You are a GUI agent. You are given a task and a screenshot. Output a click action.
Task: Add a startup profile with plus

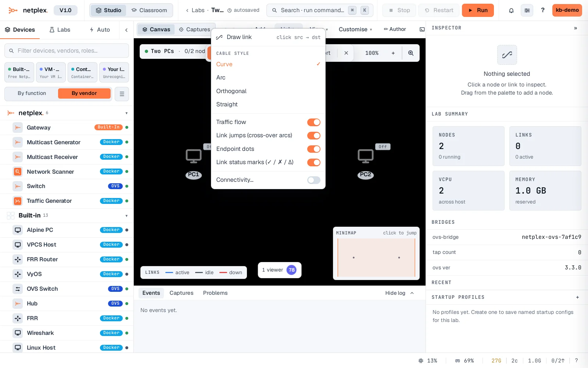tap(577, 297)
